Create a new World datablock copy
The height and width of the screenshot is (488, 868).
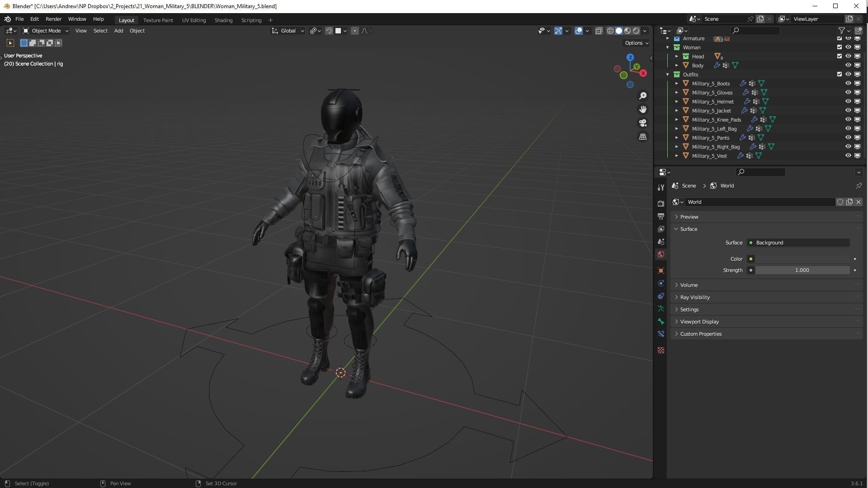[849, 202]
